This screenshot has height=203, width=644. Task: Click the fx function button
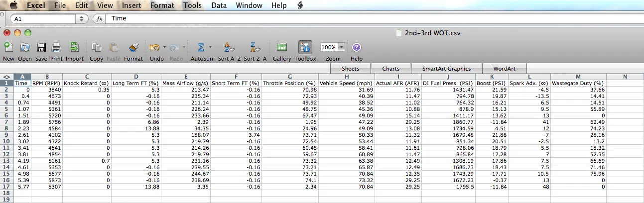[x=99, y=19]
